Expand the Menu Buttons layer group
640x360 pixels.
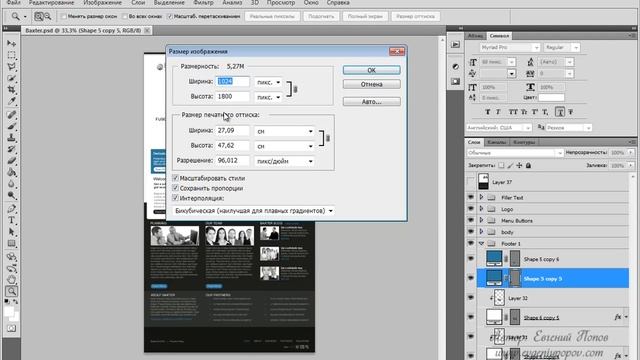coord(481,220)
